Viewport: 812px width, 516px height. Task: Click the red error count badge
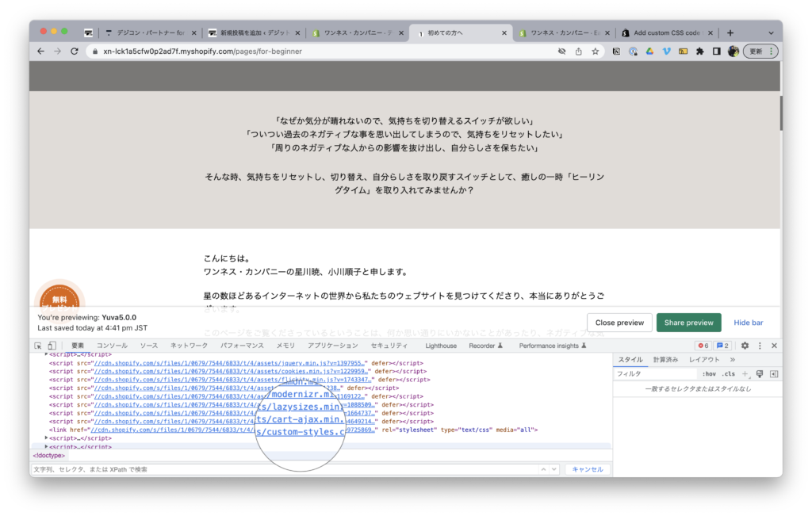click(x=703, y=346)
